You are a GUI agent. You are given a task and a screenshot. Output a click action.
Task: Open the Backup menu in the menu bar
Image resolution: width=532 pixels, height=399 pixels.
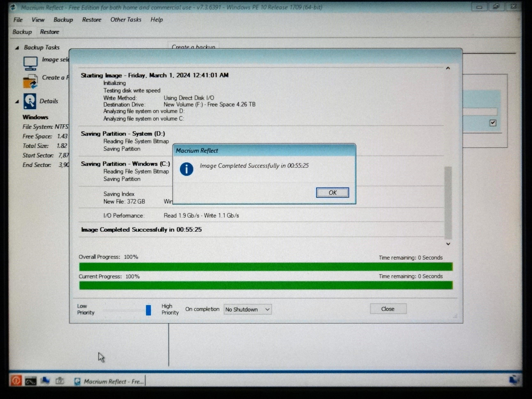click(63, 20)
